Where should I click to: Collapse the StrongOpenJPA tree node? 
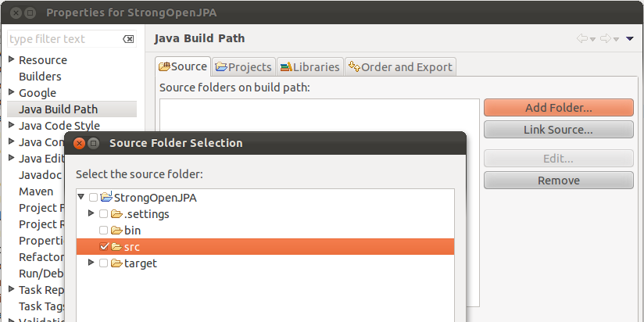[x=81, y=198]
